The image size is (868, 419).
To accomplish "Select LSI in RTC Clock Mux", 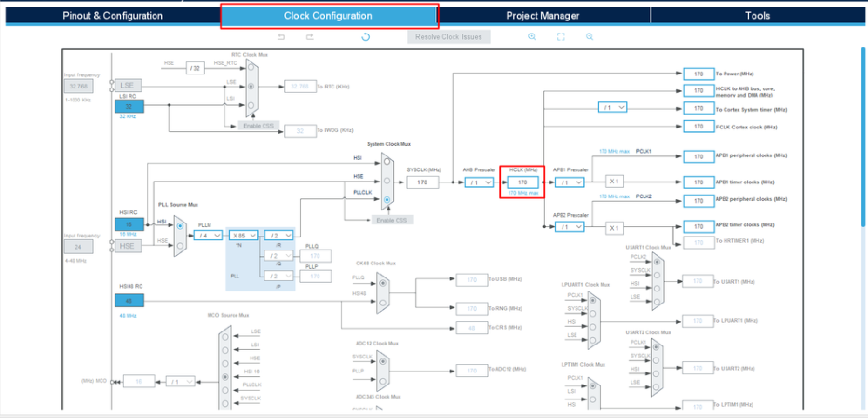I will coord(251,104).
